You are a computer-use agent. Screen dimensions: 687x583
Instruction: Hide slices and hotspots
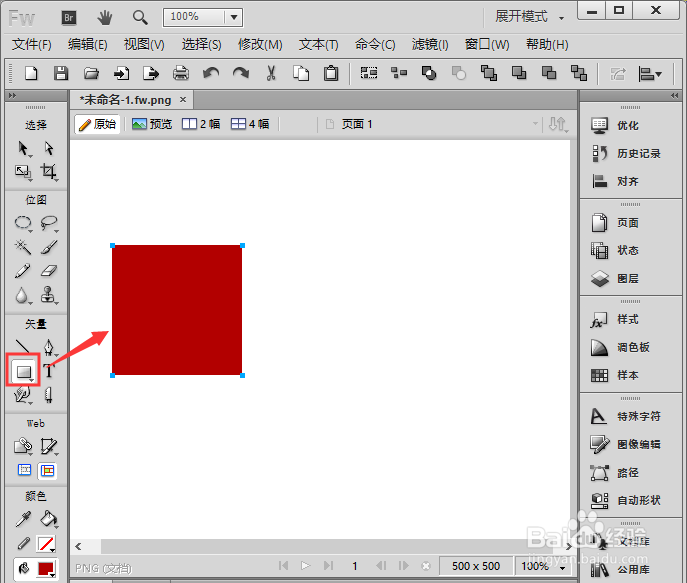point(24,471)
